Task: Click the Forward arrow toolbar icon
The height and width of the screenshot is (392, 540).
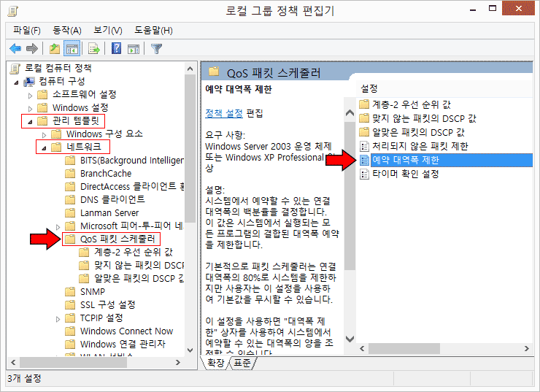Action: tap(32, 49)
